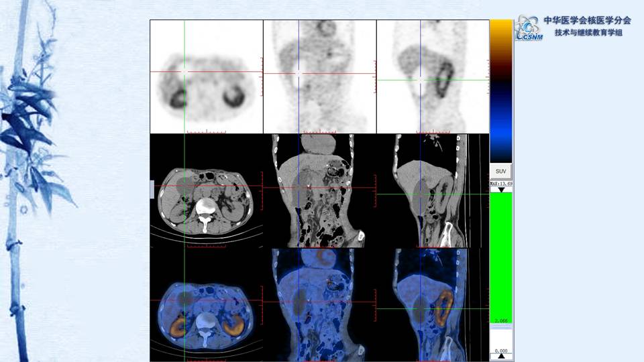
Task: Select the axial CT image panel
Action: (x=206, y=191)
